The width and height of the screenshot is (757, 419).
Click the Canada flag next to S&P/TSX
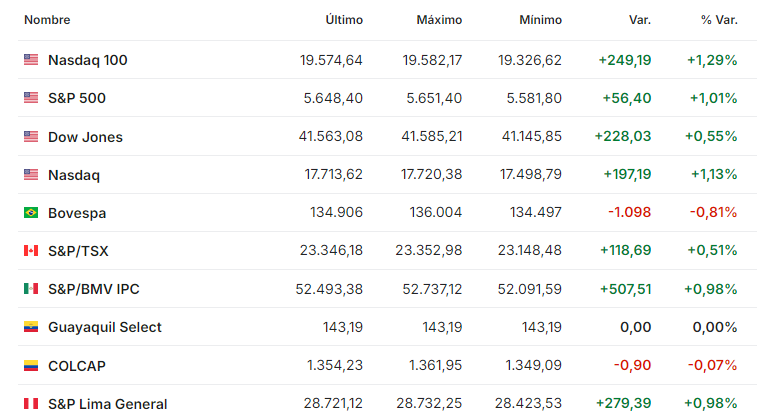click(x=31, y=251)
